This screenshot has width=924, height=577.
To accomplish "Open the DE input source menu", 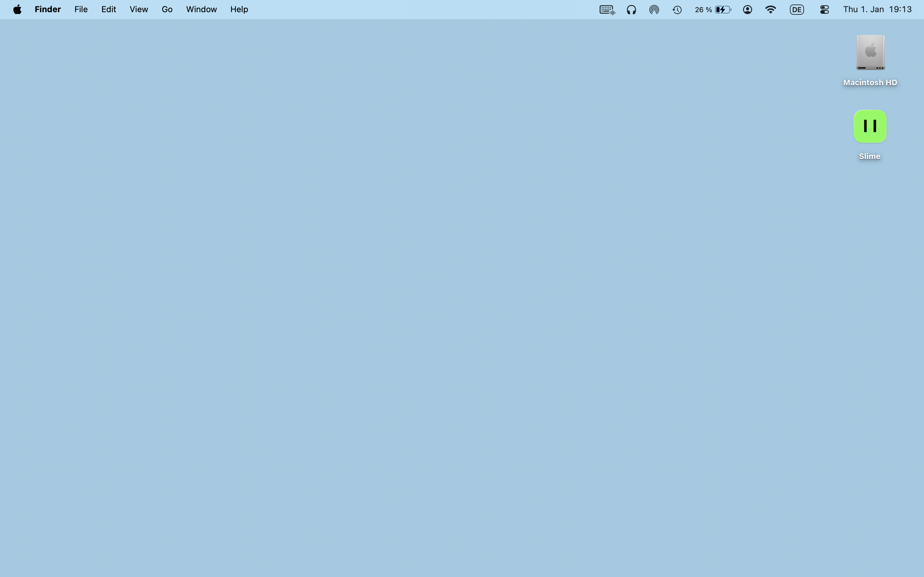I will point(797,10).
